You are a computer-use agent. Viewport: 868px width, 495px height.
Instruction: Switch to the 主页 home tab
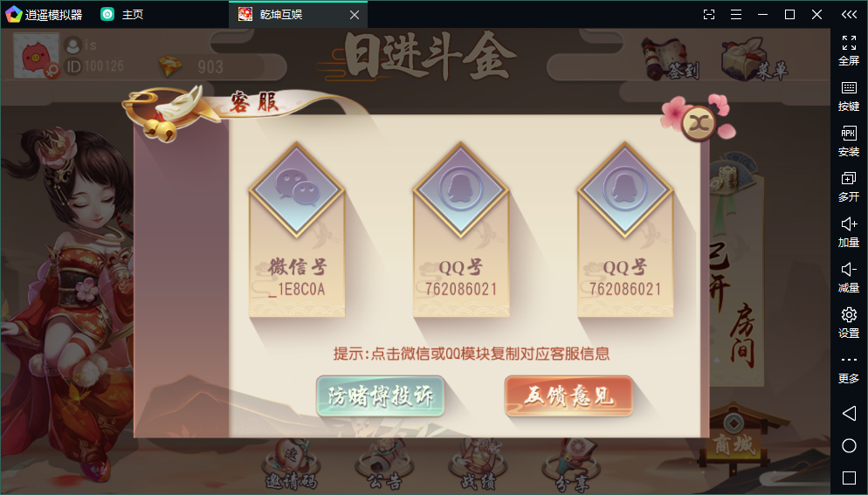[122, 14]
